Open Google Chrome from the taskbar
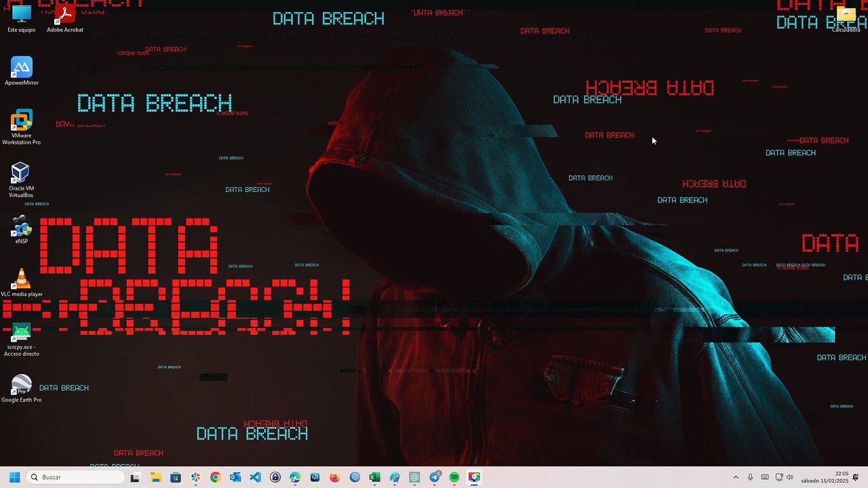 tap(215, 477)
